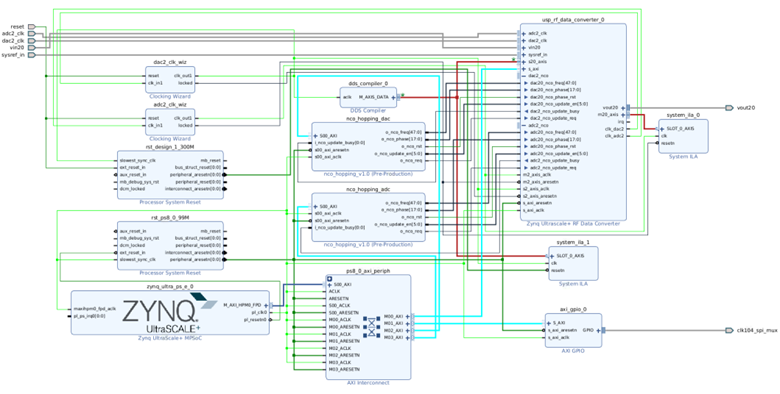
Task: Click resetn pin on system_ila_0
Action: tap(668, 143)
